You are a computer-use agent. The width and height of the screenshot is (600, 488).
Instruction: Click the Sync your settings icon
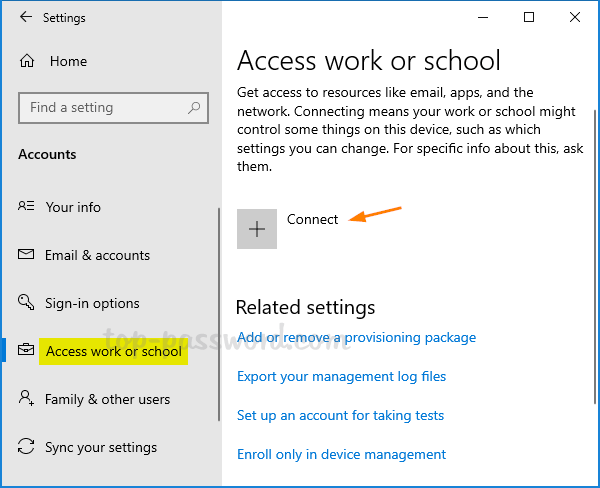click(x=26, y=447)
